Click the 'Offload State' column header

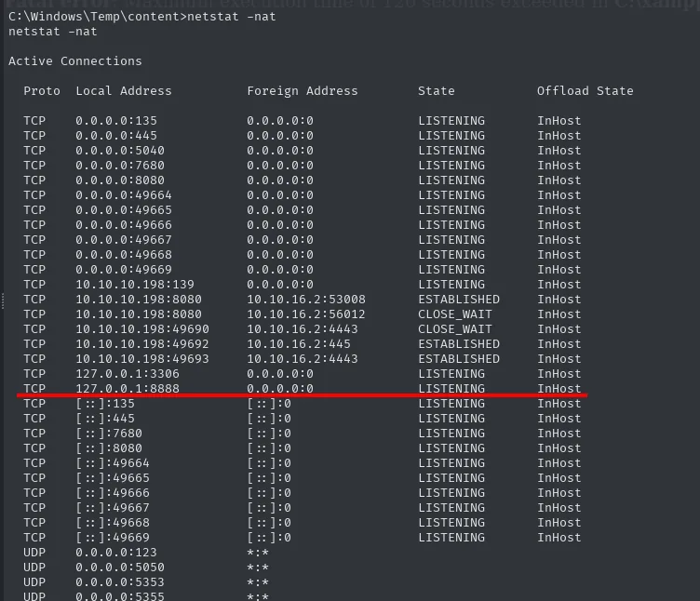click(x=585, y=91)
